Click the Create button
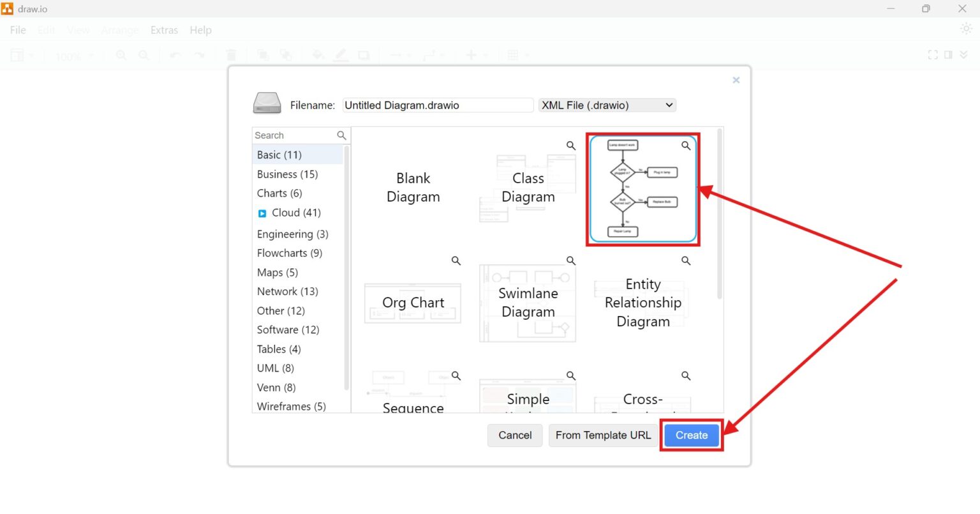Image resolution: width=980 pixels, height=514 pixels. 691,435
